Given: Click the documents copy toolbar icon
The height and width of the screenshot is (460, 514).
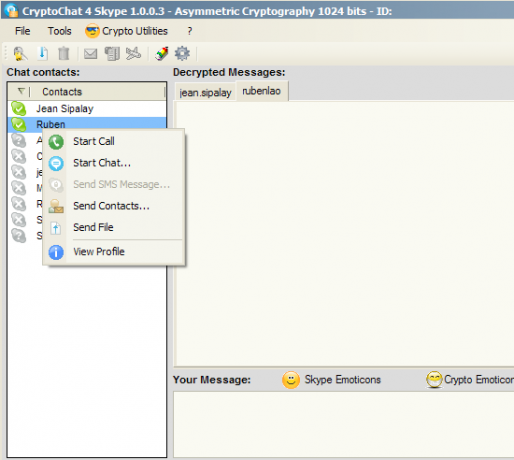Looking at the screenshot, I should [x=112, y=53].
